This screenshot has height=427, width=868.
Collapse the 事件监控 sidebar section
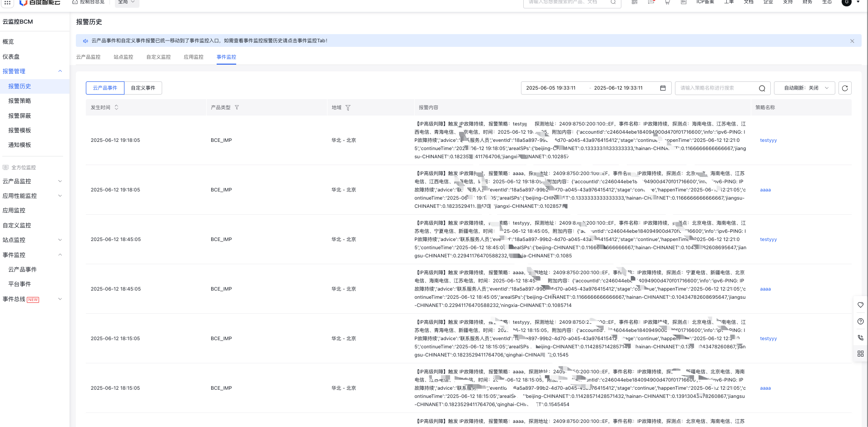(60, 255)
